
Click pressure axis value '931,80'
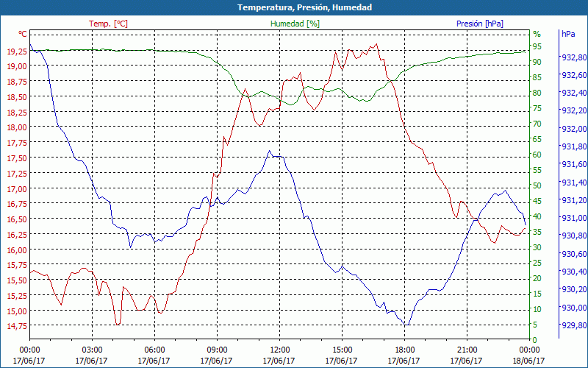pyautogui.click(x=574, y=146)
